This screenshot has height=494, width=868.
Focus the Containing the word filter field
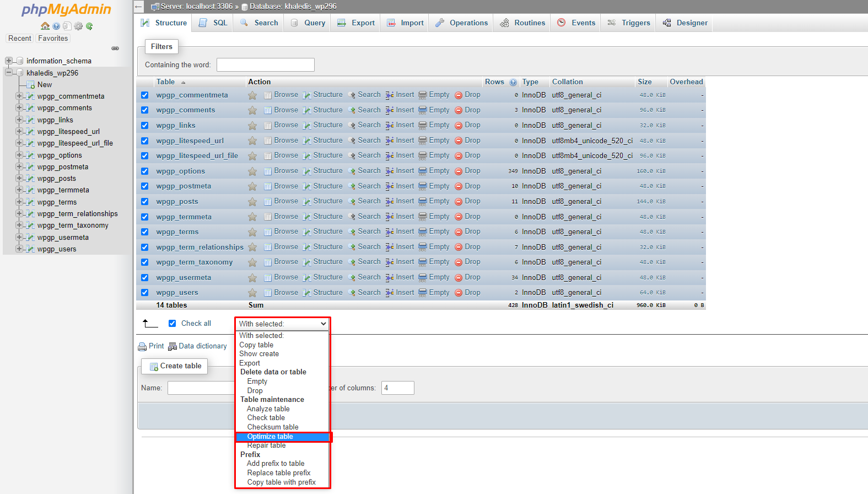pyautogui.click(x=265, y=65)
